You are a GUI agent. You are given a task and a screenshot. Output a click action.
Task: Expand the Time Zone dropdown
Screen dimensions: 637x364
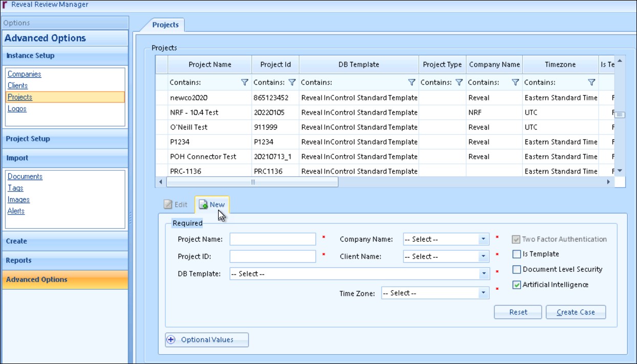[x=483, y=292]
